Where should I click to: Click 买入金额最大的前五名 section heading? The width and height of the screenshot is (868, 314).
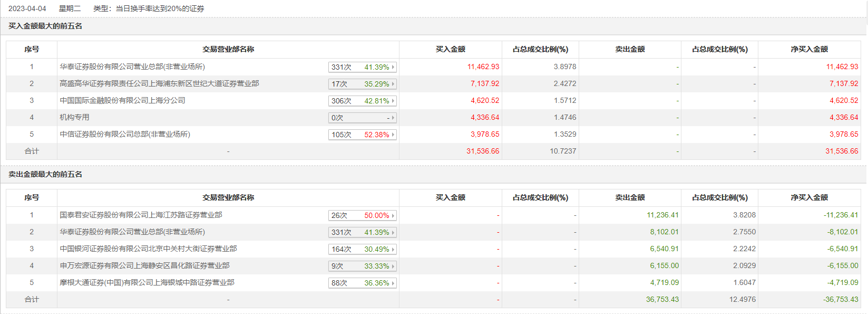click(x=45, y=26)
